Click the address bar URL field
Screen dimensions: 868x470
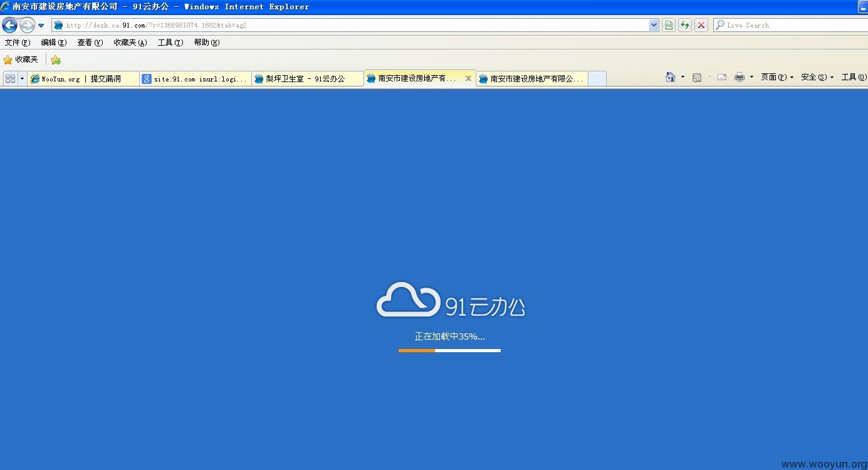(350, 25)
